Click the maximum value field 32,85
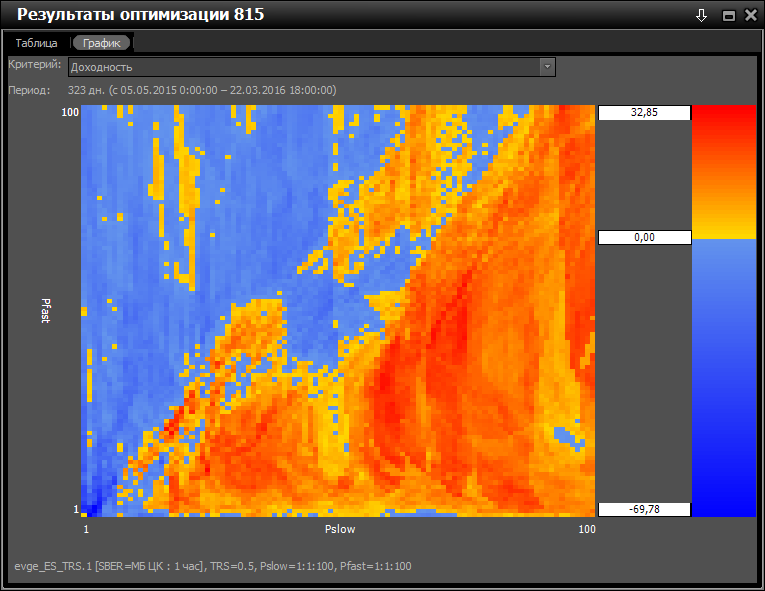The image size is (765, 591). coord(644,113)
